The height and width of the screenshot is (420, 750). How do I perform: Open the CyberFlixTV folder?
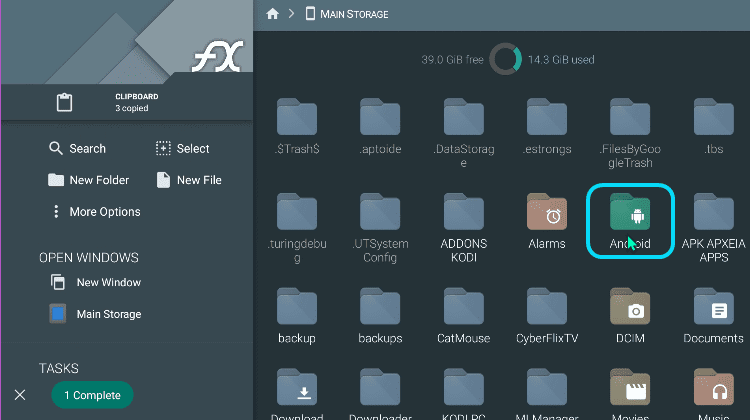pos(547,316)
